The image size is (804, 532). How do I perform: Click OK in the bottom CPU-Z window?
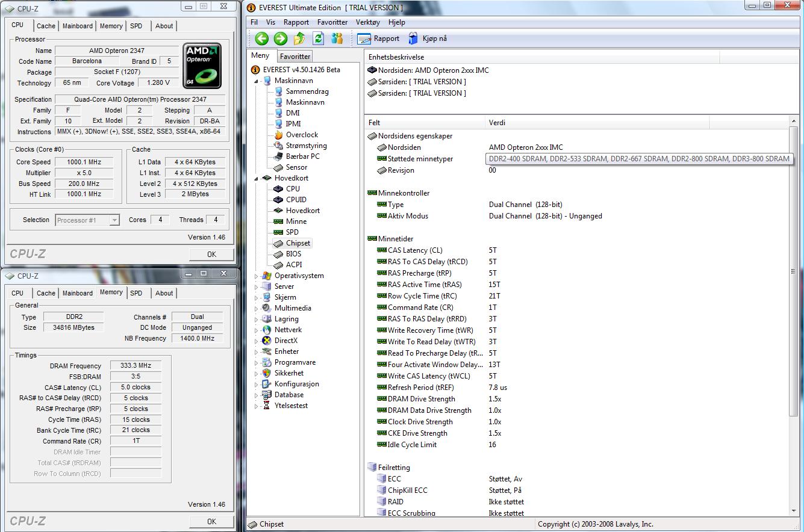211,521
